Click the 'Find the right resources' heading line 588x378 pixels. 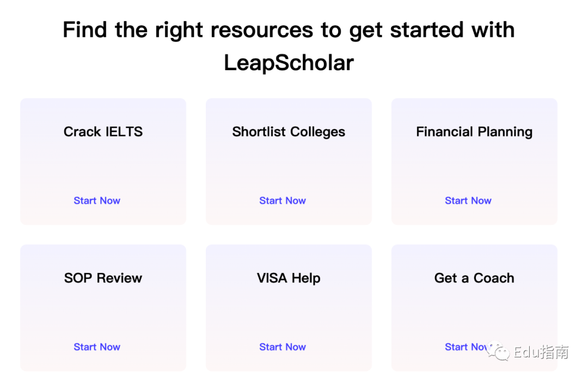point(289,30)
